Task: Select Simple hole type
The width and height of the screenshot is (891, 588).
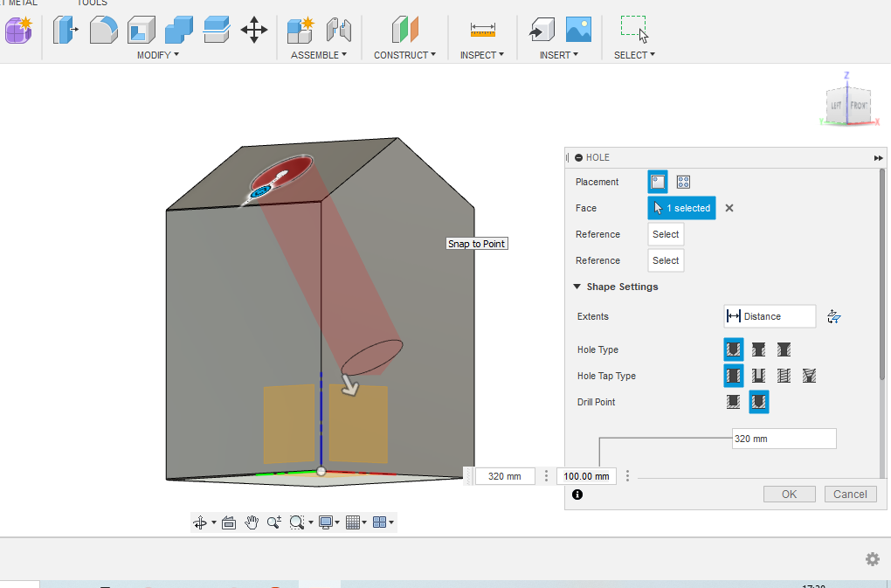Action: pos(734,349)
